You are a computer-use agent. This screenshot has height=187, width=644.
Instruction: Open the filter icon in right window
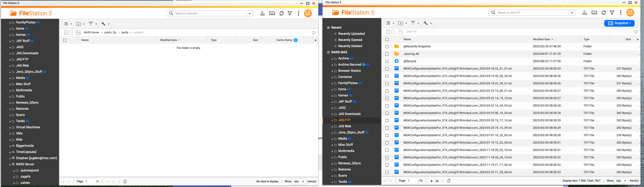(612, 13)
